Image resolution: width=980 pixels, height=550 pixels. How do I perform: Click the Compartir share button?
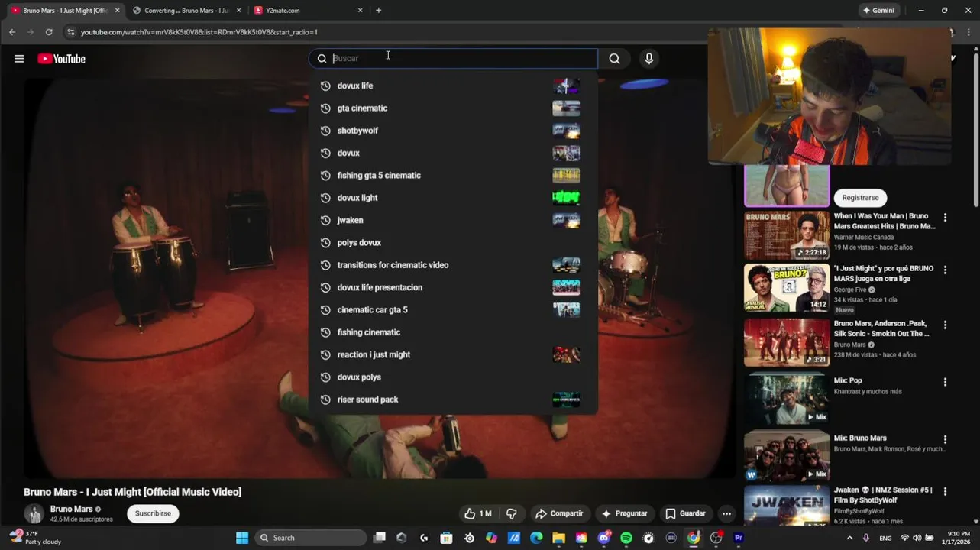click(x=559, y=513)
